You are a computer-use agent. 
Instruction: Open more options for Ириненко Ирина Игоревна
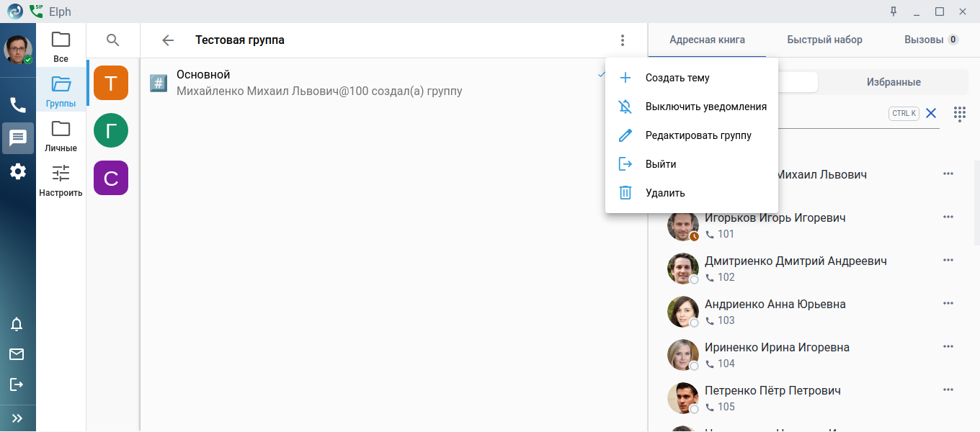pos(948,346)
